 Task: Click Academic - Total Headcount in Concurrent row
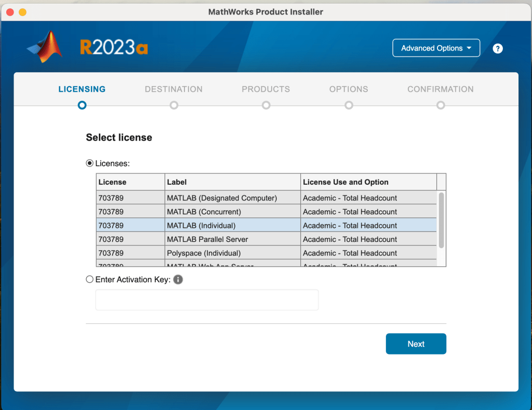350,212
